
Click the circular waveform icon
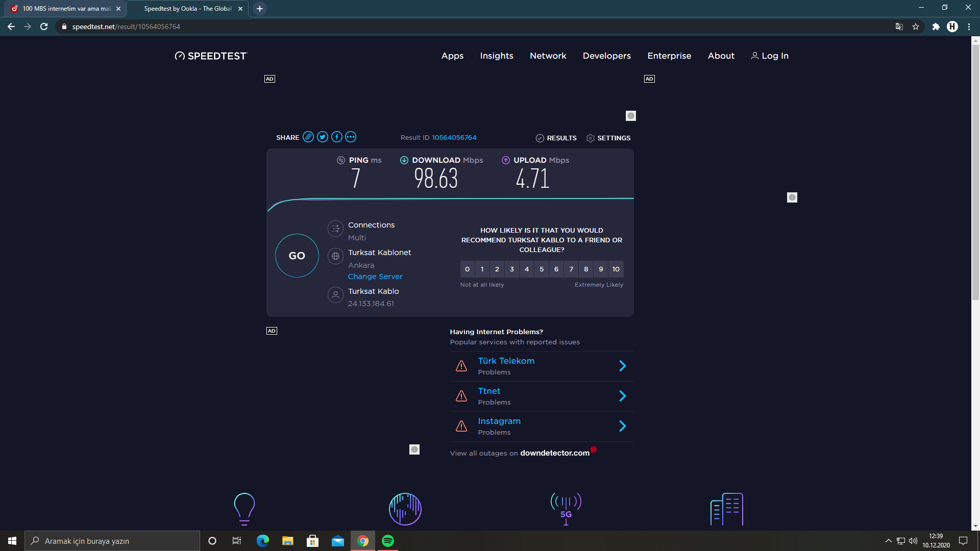pos(405,509)
